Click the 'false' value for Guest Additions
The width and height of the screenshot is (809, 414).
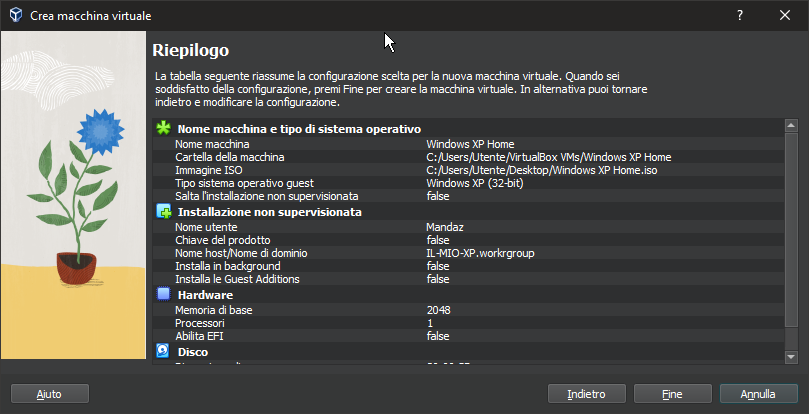(438, 279)
